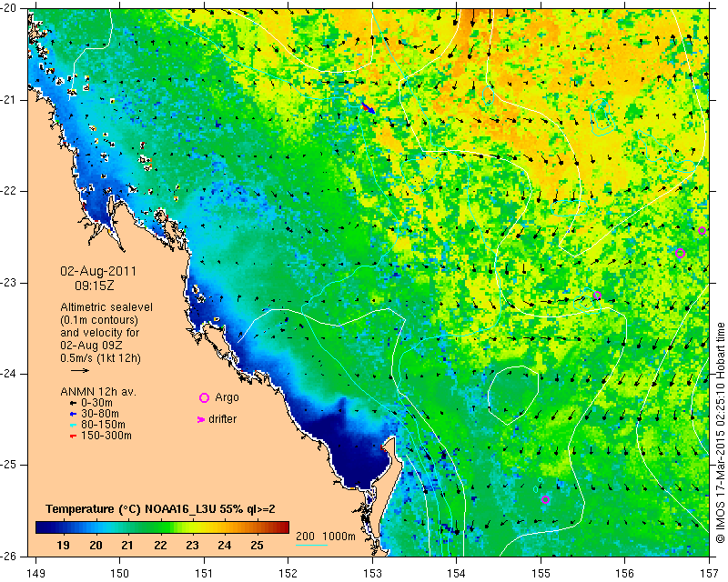Click the cyan 200m contour legend line

click(x=311, y=545)
